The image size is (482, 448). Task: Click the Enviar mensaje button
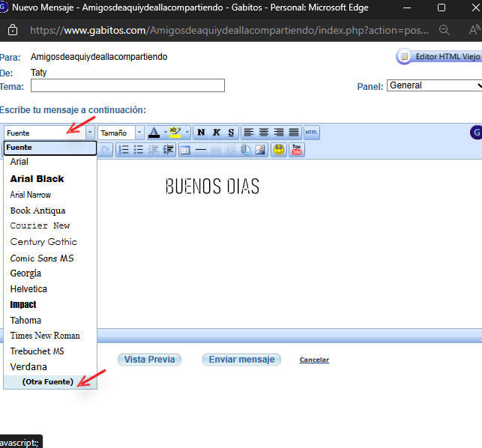(x=241, y=360)
